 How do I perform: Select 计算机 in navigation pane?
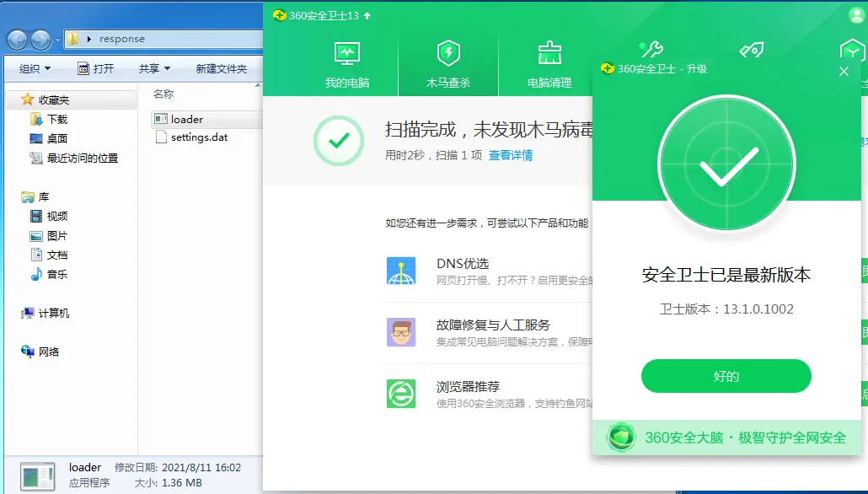54,314
